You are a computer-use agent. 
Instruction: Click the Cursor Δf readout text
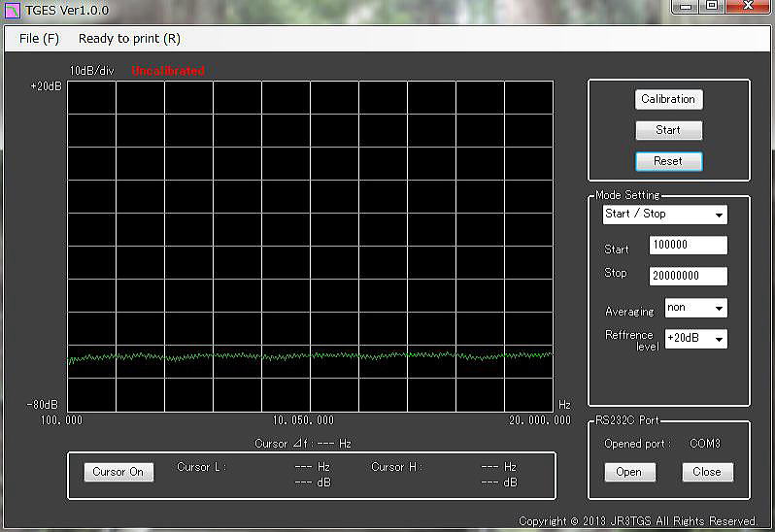pyautogui.click(x=303, y=444)
